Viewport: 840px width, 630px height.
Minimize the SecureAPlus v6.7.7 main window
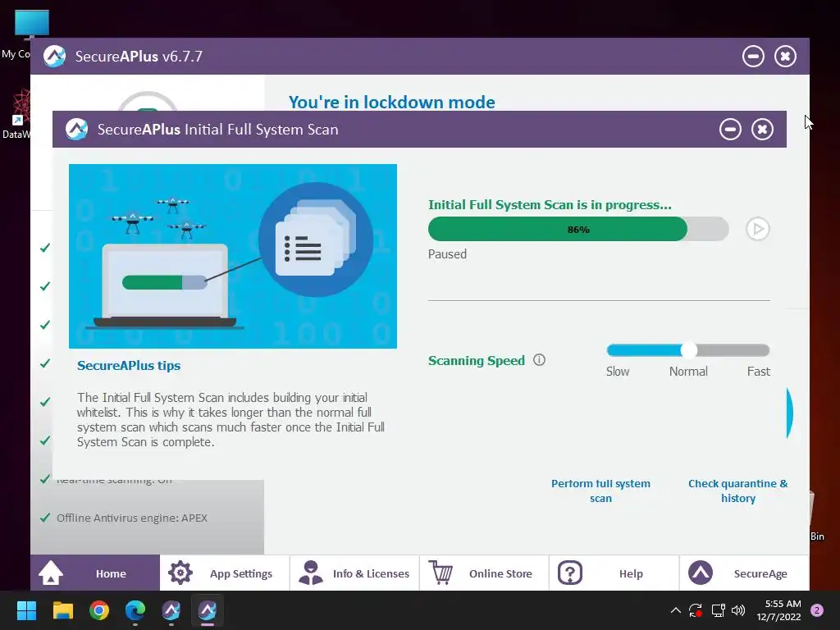pyautogui.click(x=753, y=57)
